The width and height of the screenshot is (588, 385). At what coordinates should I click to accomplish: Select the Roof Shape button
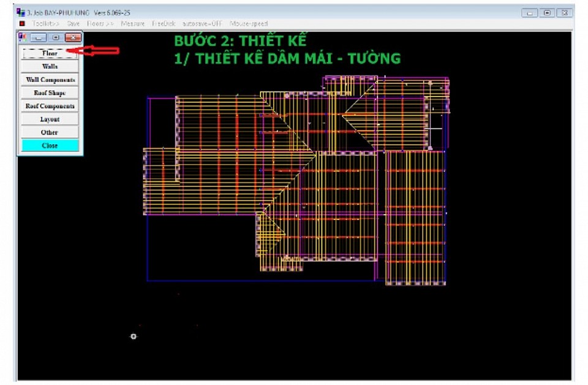coord(50,93)
